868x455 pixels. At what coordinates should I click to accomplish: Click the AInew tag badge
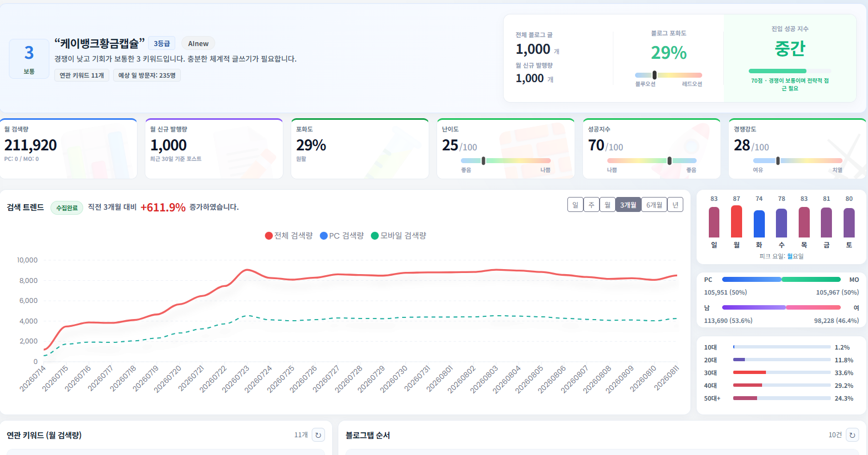point(198,44)
